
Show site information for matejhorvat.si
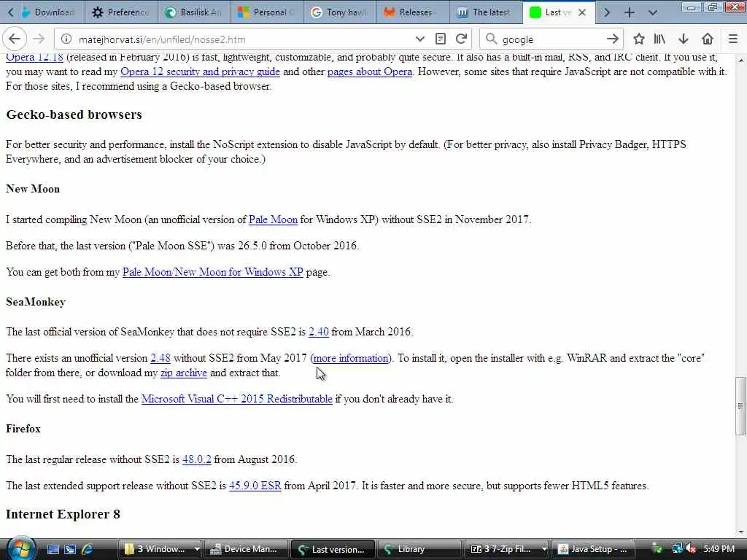tap(66, 39)
